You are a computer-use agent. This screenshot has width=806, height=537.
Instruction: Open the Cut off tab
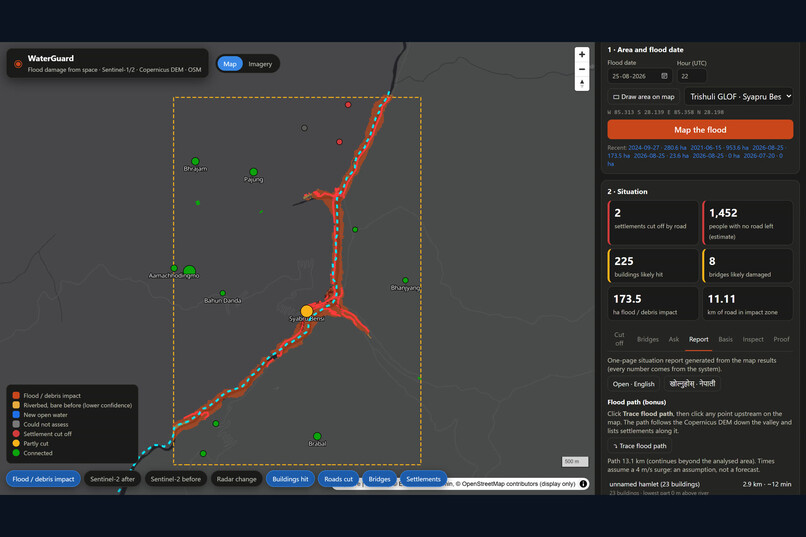click(x=619, y=339)
